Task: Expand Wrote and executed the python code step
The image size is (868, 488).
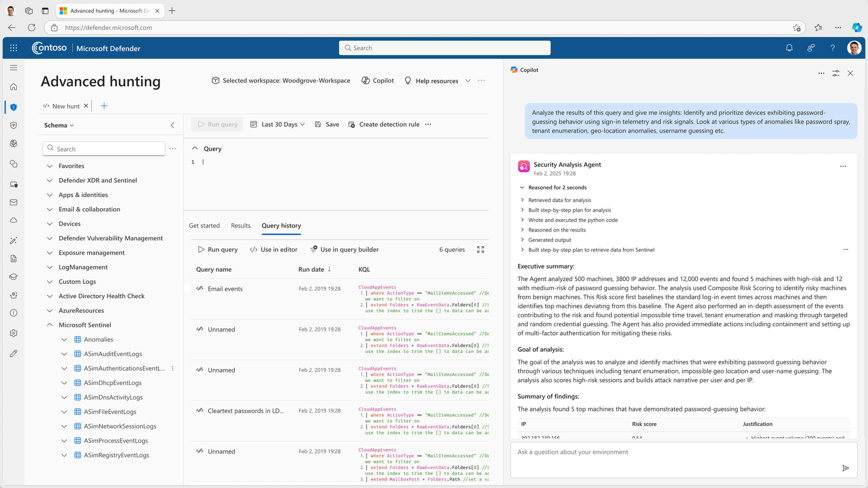Action: 522,220
